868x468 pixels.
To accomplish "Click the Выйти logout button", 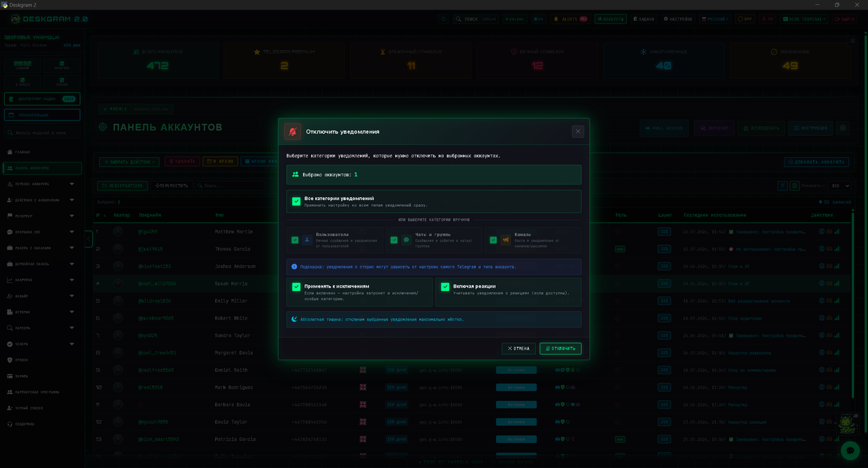I will point(845,19).
